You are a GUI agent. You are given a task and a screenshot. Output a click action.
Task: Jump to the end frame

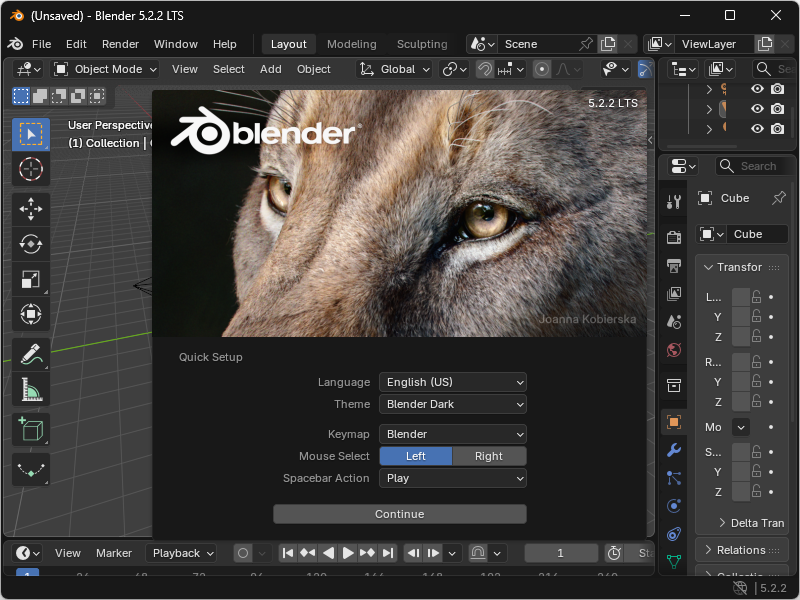388,553
